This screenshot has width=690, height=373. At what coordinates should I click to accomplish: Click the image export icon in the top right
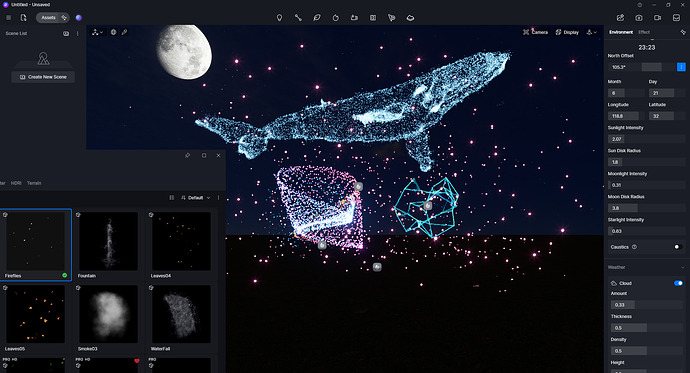[x=620, y=18]
